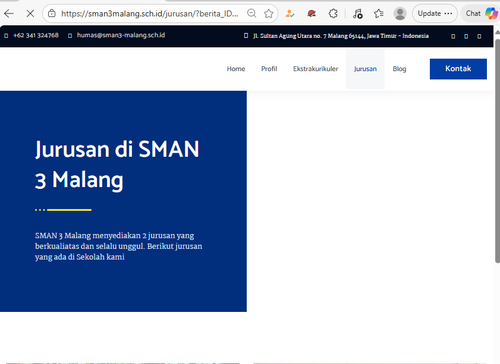Stop loading the page with X button
Viewport: 500px width, 364px height.
[30, 14]
